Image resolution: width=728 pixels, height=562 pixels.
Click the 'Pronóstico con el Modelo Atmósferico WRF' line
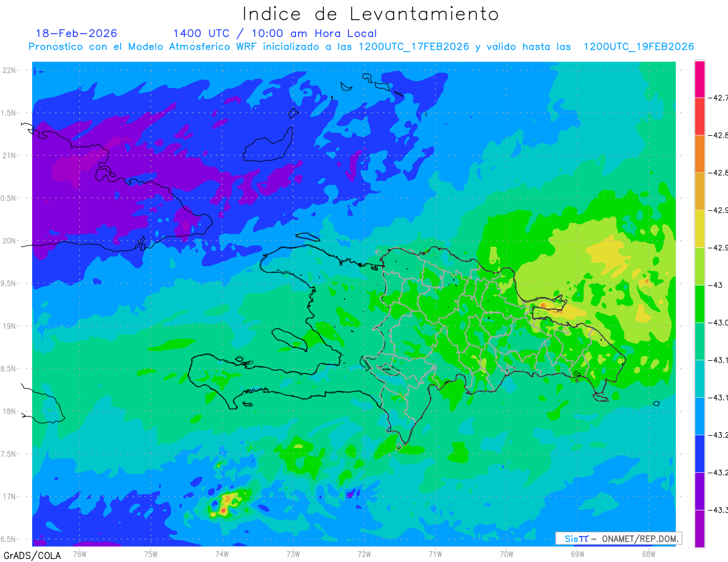coord(144,47)
